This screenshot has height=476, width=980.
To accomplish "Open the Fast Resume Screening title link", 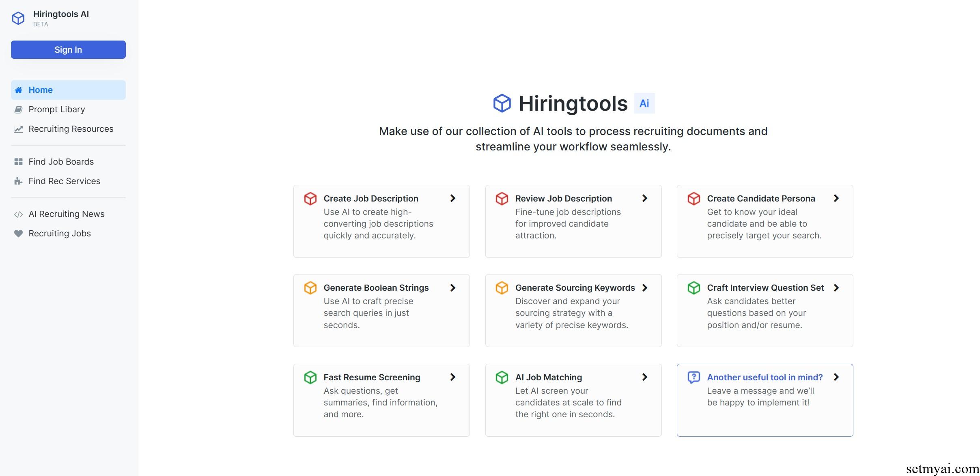I will pos(372,377).
